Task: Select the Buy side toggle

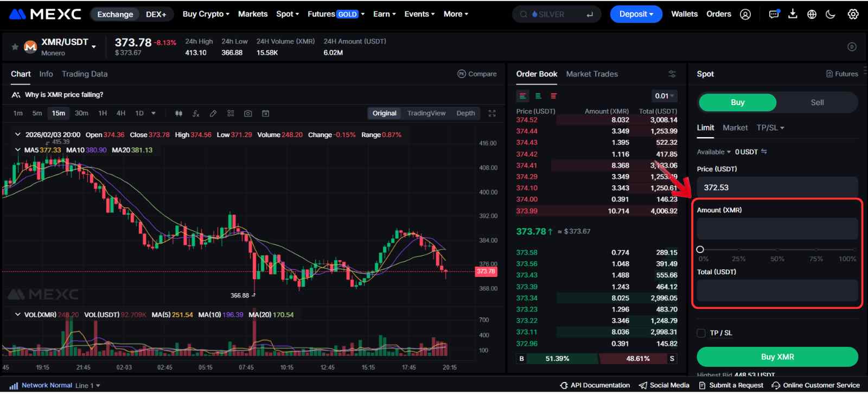Action: point(737,102)
